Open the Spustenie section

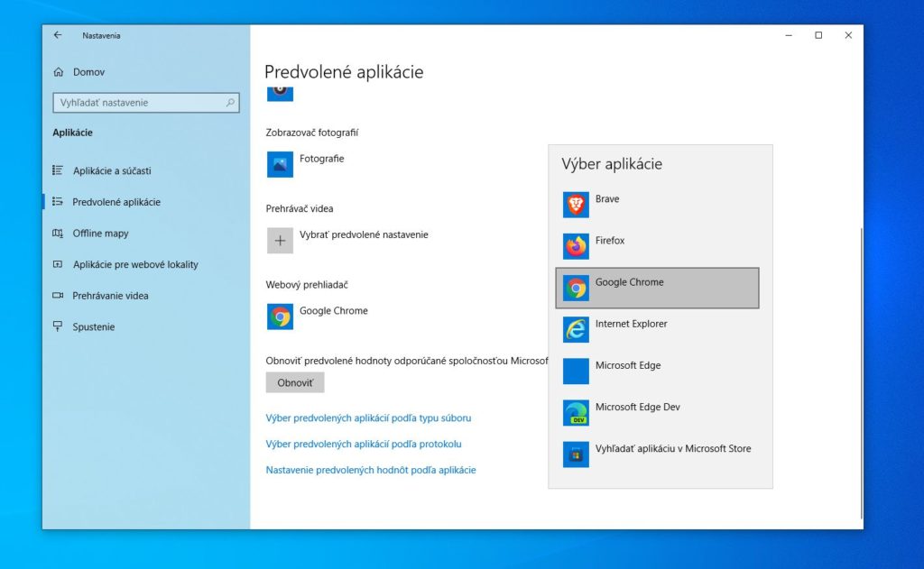coord(93,327)
